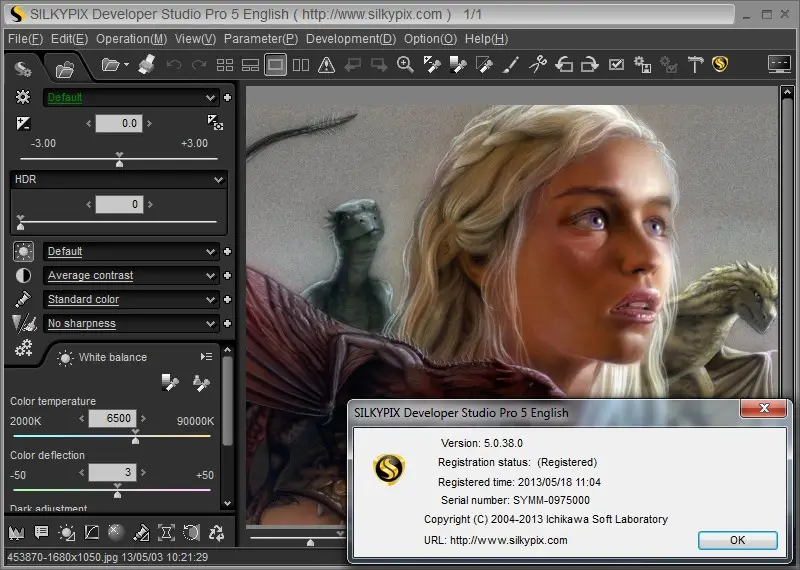Image resolution: width=800 pixels, height=570 pixels.
Task: Click the hammer icon in the toolbar
Action: (x=696, y=65)
